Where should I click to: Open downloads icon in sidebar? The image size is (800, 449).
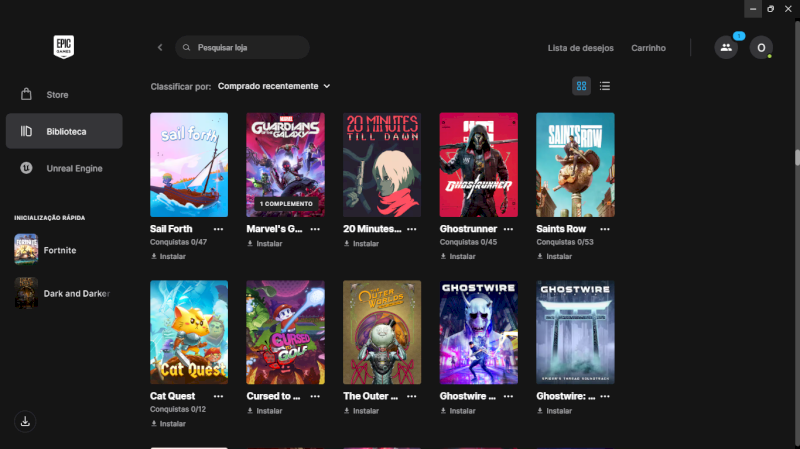[x=25, y=421]
